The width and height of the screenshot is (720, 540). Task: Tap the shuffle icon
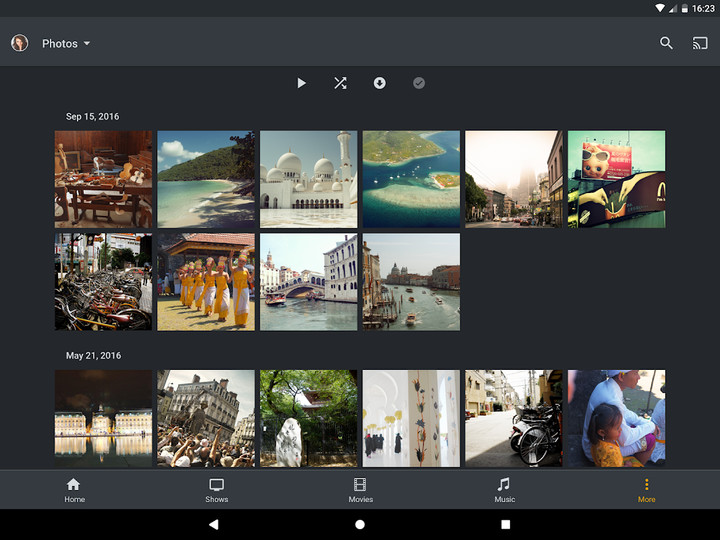[340, 83]
